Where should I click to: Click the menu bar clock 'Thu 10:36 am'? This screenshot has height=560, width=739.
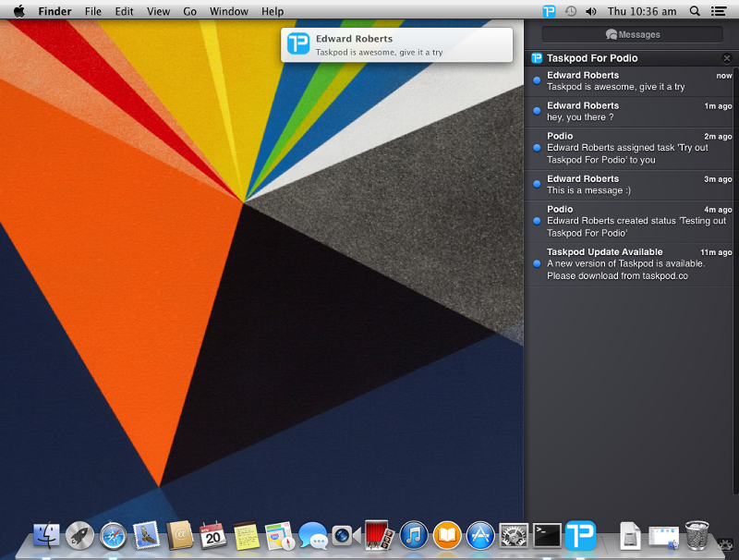[642, 11]
